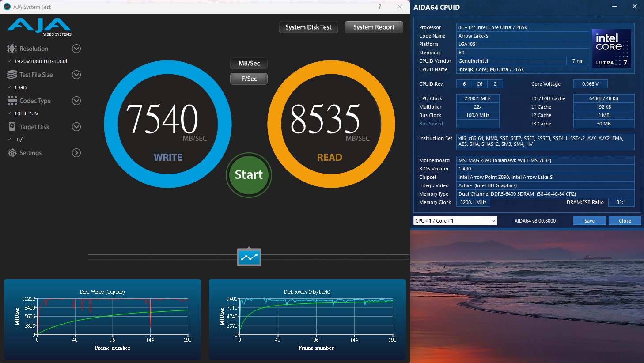Click Save in AIDA64 CPUID
Viewport: 644px width, 363px height.
(x=589, y=221)
